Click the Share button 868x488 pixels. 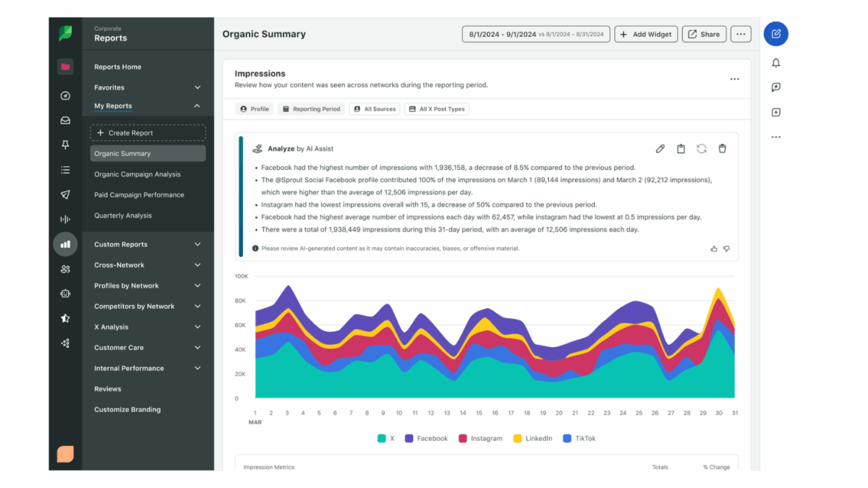click(704, 34)
